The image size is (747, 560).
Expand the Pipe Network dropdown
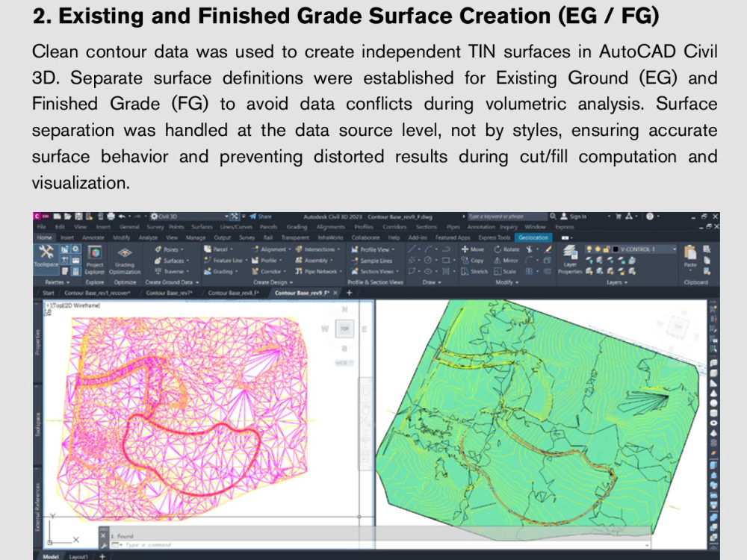click(341, 272)
